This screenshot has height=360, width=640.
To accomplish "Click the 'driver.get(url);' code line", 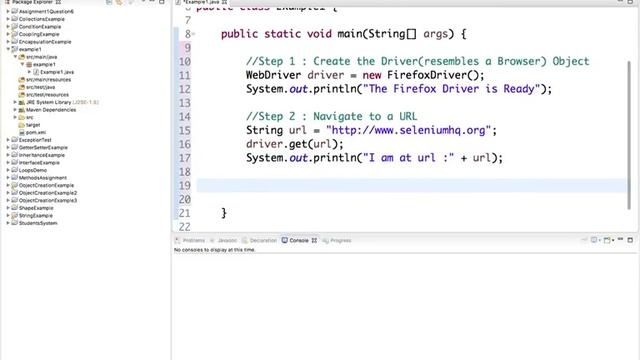I will click(x=295, y=144).
